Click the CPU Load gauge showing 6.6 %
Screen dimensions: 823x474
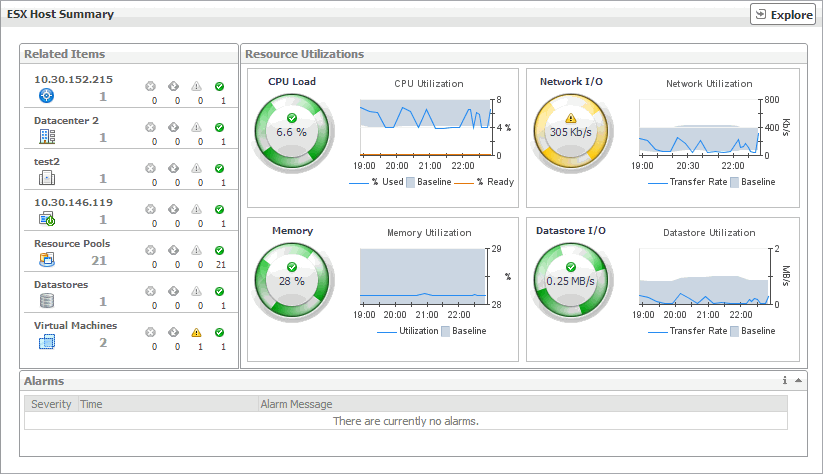[x=291, y=131]
